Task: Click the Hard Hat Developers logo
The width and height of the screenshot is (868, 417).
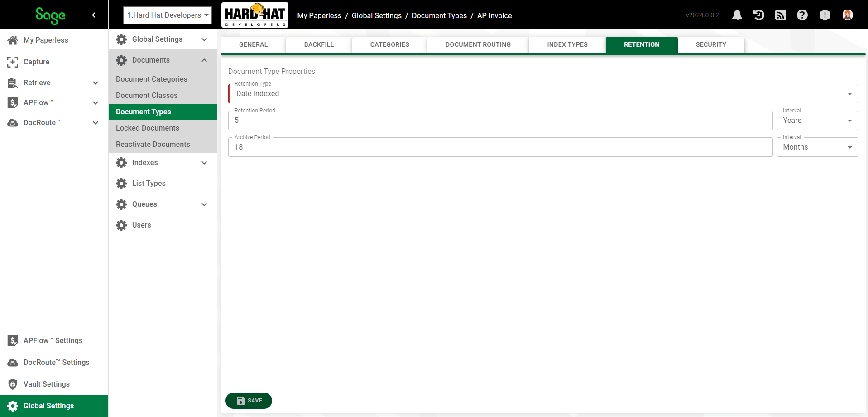Action: (255, 15)
